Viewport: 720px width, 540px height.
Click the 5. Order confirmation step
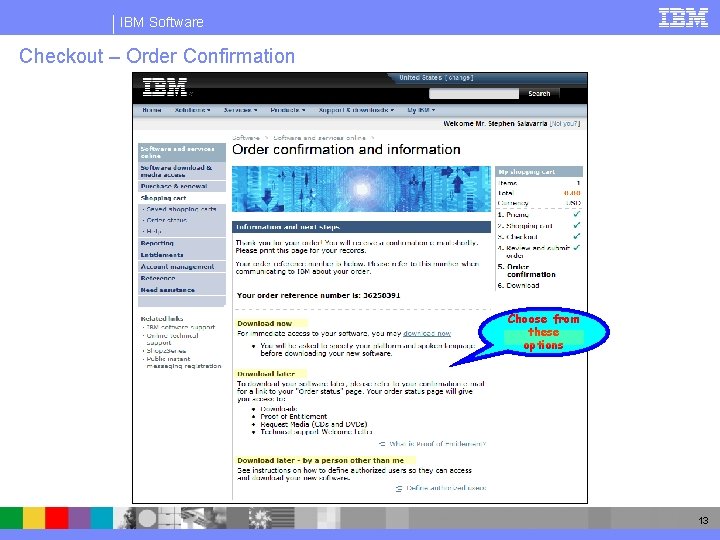(x=527, y=270)
